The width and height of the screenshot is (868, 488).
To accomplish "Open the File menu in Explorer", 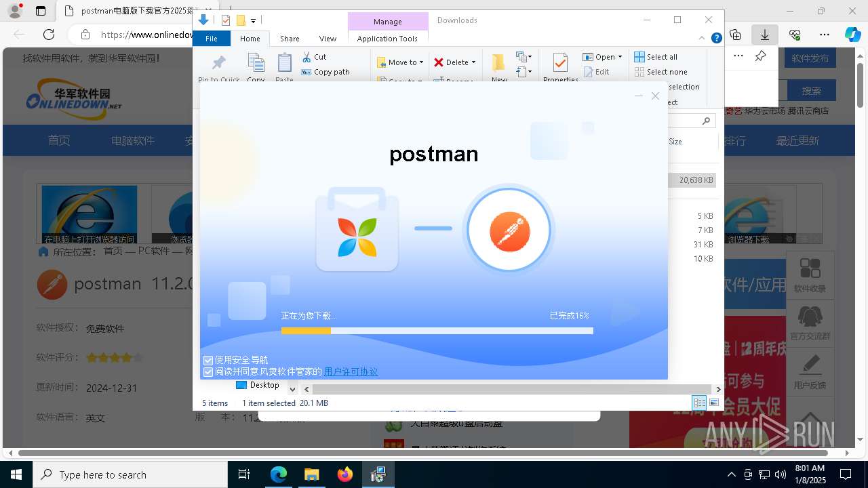I will pyautogui.click(x=212, y=39).
